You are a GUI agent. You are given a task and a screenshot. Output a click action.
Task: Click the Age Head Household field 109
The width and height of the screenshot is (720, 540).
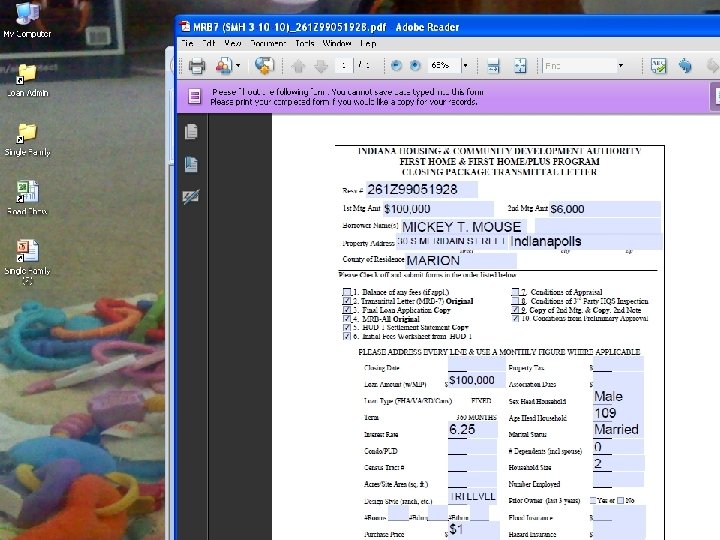(x=618, y=413)
